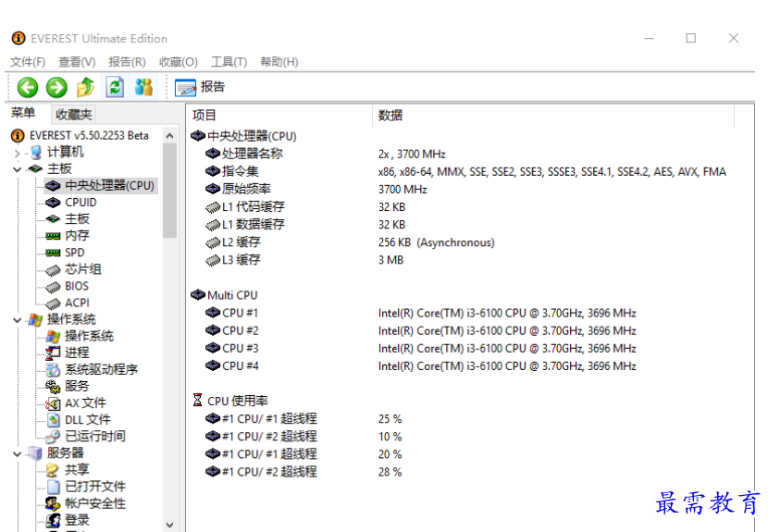Image resolution: width=768 pixels, height=532 pixels.
Task: Open the 查看(V) menu
Action: coord(77,62)
